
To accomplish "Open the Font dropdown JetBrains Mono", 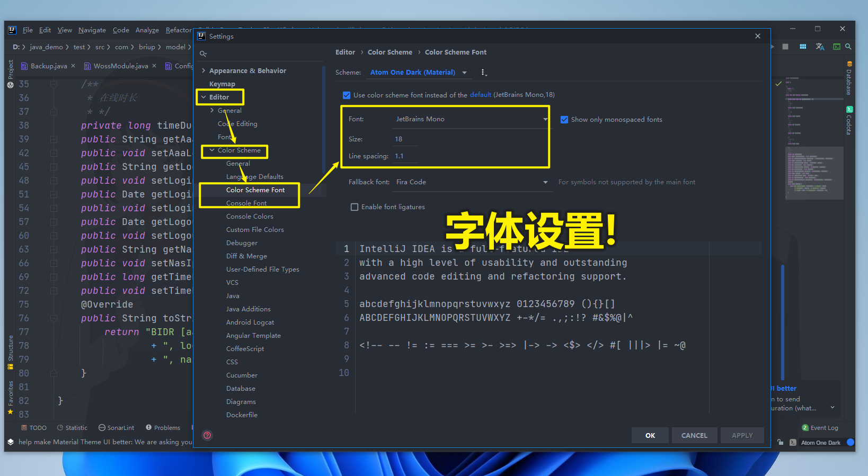I will [471, 119].
